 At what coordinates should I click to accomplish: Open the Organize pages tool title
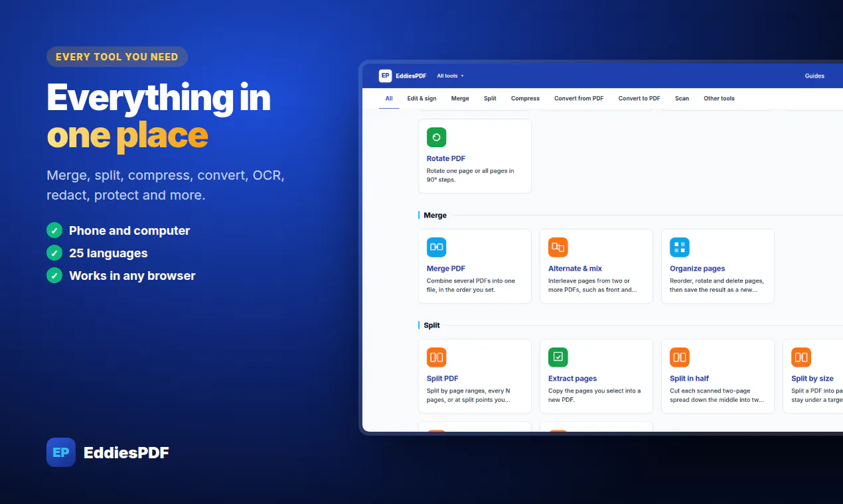tap(697, 269)
